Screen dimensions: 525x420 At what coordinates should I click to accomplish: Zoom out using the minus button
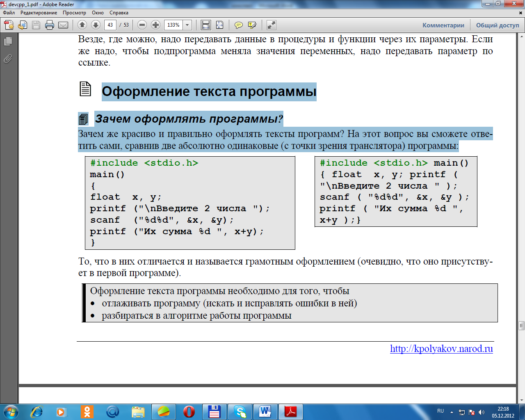pyautogui.click(x=142, y=25)
